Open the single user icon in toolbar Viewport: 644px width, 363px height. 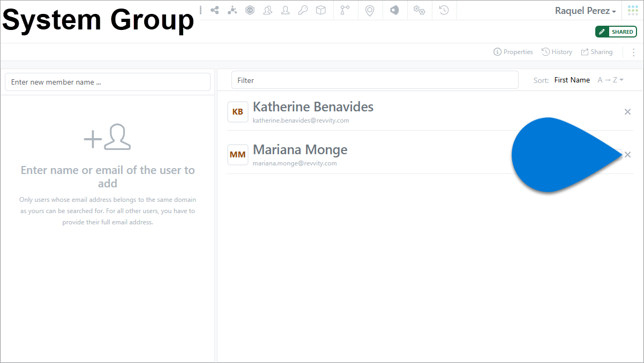coord(286,10)
